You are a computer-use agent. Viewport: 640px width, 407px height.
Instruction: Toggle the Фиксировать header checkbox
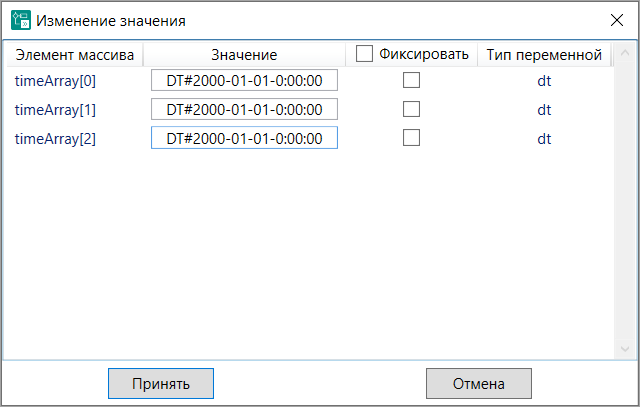(x=365, y=54)
